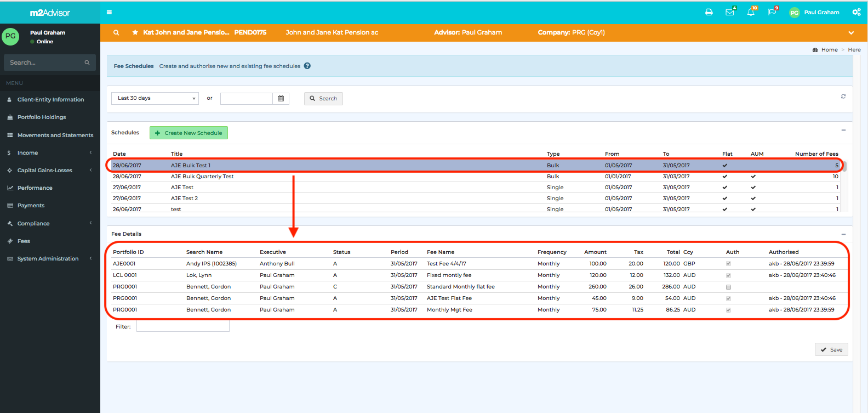Click the hamburger menu toggle icon
This screenshot has height=413, width=868.
tap(109, 12)
